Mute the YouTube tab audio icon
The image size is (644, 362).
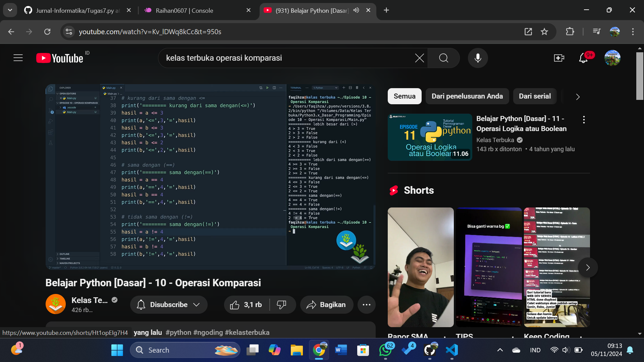[x=356, y=10]
